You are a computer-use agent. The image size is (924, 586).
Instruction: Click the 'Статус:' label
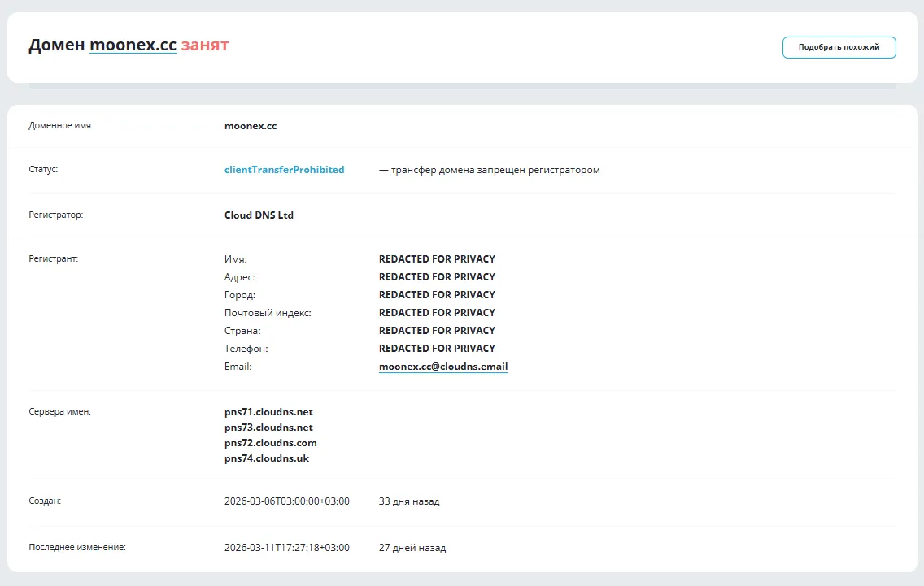coord(43,169)
